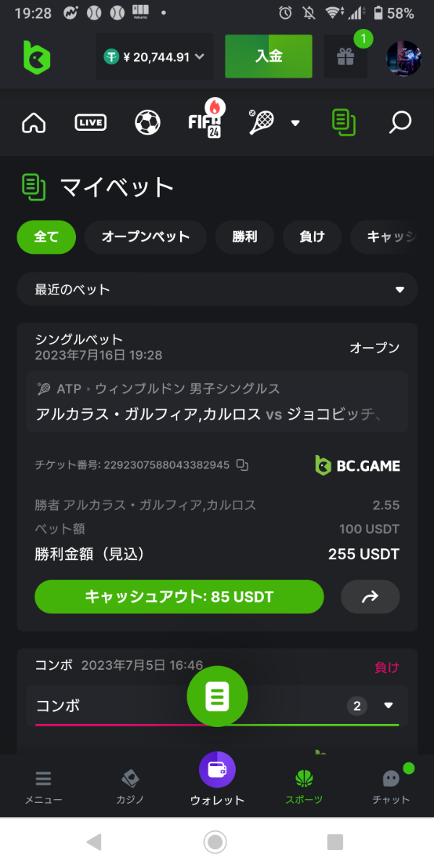Open the gift box rewards icon
This screenshot has width=434, height=868.
point(345,56)
